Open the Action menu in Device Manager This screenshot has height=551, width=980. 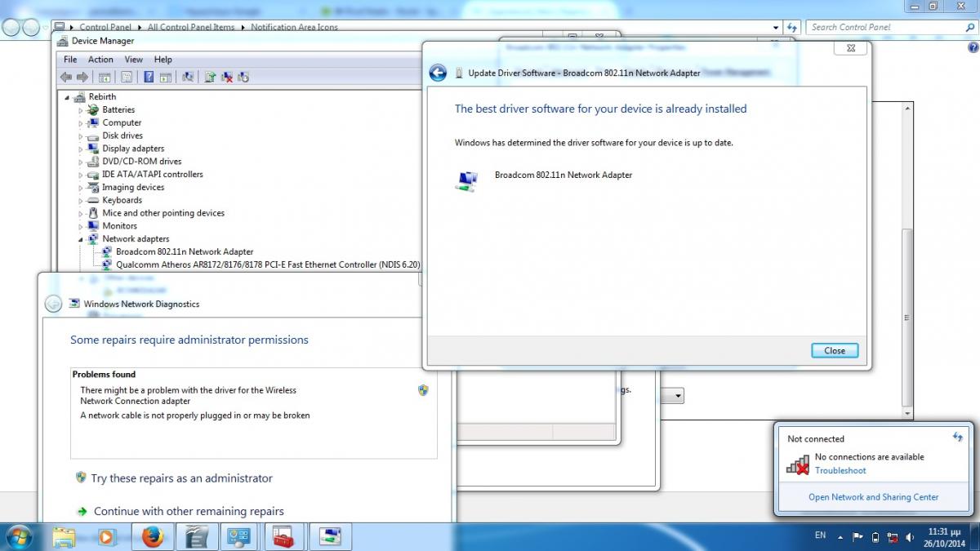pos(100,60)
